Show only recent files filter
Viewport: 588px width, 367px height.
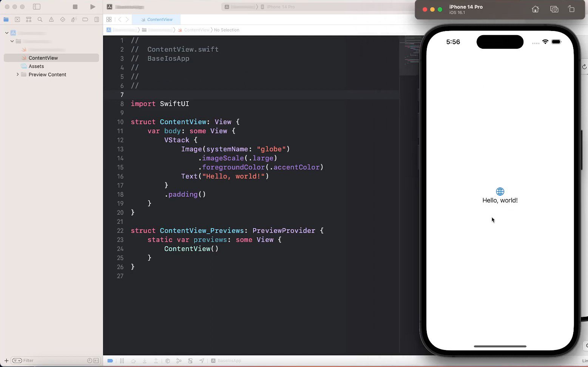pyautogui.click(x=90, y=361)
